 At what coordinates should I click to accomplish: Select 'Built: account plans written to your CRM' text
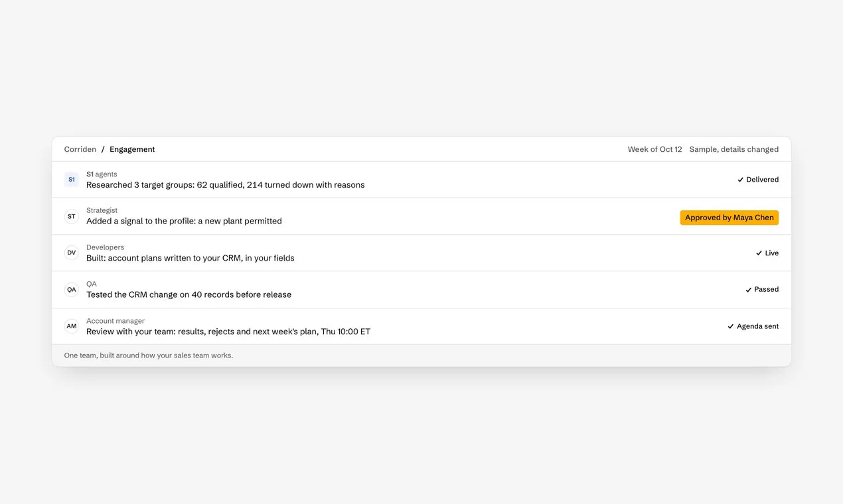tap(191, 258)
